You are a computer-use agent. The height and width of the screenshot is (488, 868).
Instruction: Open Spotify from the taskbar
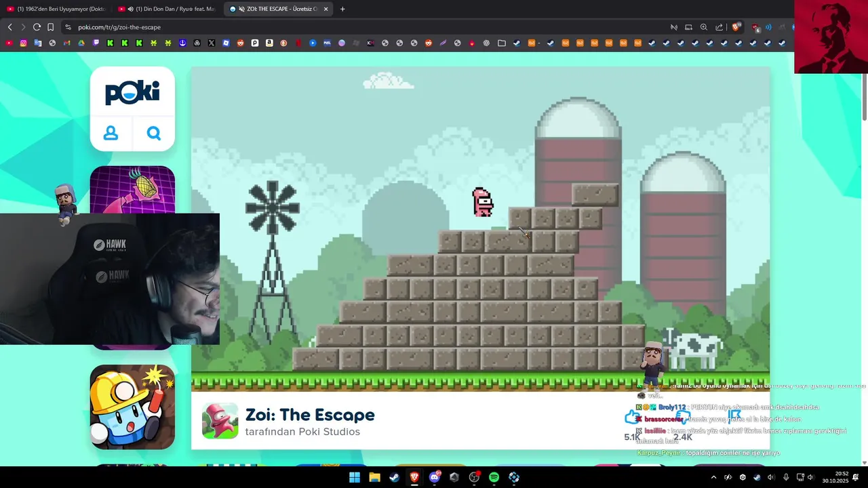[x=494, y=477]
